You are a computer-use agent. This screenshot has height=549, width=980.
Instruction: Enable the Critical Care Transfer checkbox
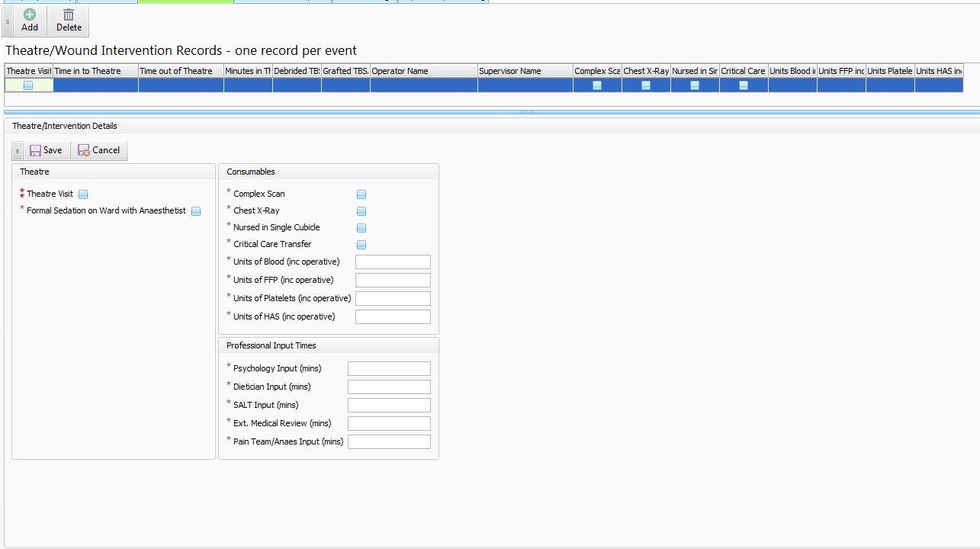pyautogui.click(x=361, y=245)
